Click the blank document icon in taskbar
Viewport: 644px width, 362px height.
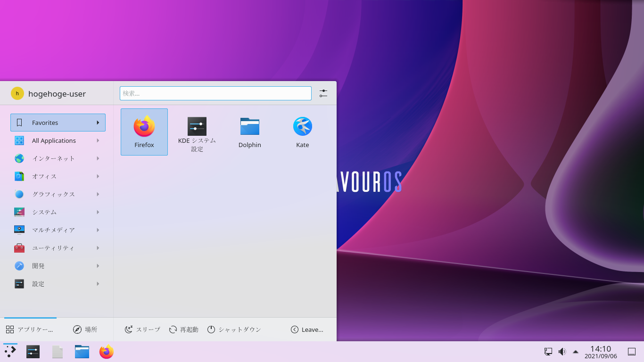(x=58, y=352)
